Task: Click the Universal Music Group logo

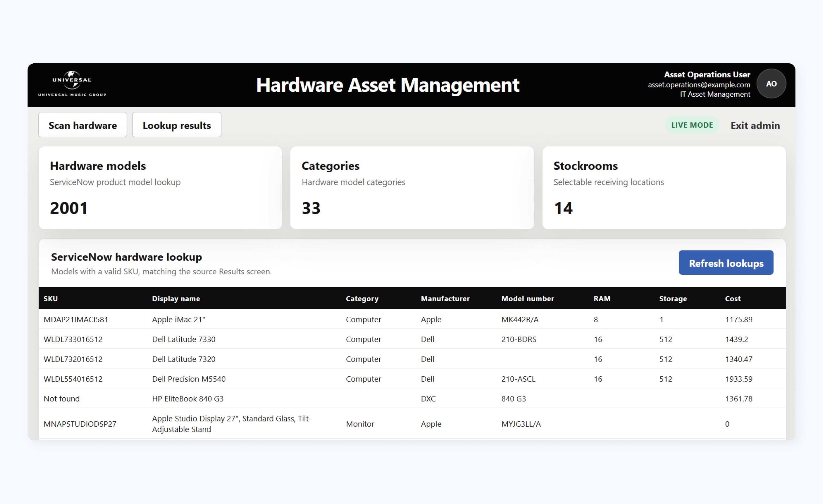Action: tap(72, 84)
